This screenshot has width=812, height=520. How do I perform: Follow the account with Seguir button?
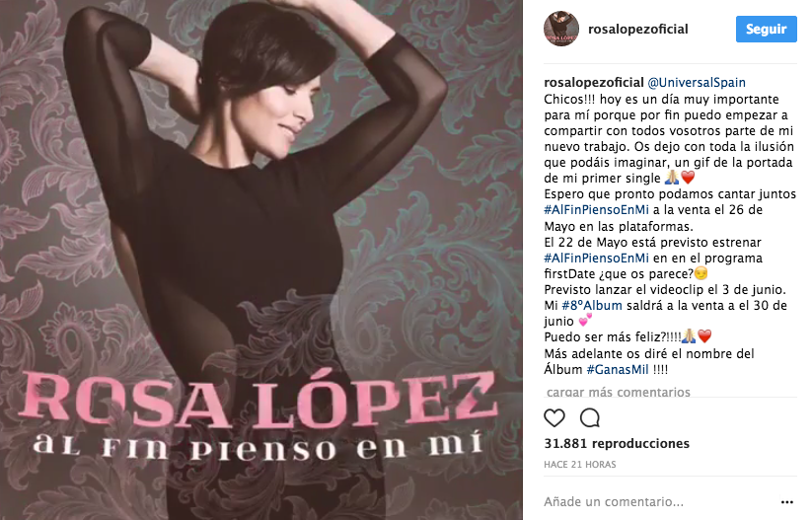click(766, 29)
